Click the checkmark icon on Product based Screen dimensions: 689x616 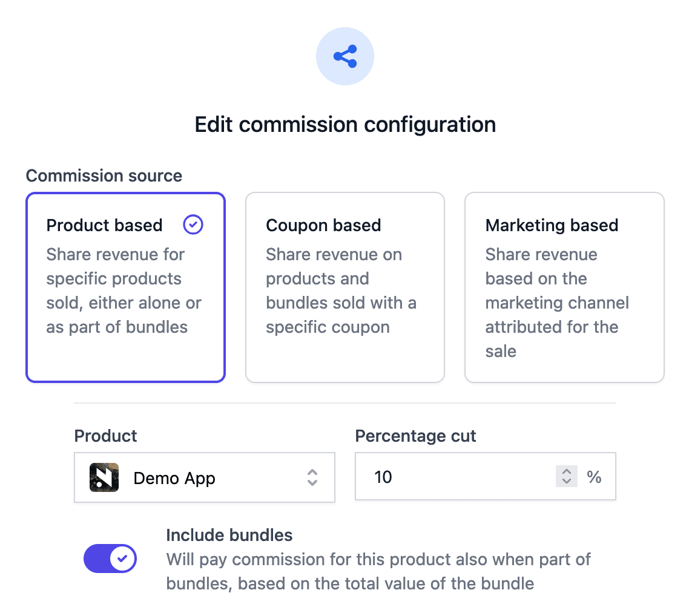(193, 225)
